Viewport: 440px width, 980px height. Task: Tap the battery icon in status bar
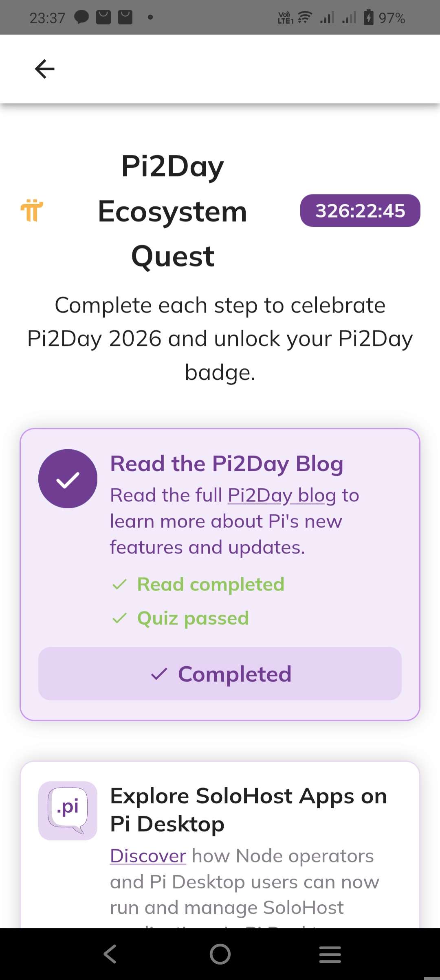(x=369, y=17)
